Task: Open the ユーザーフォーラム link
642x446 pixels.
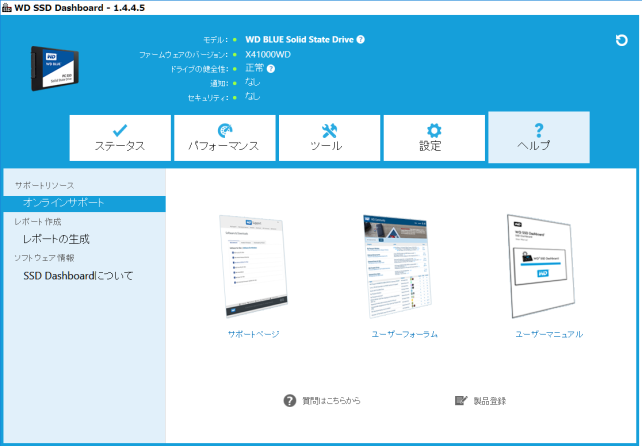Action: pyautogui.click(x=405, y=334)
